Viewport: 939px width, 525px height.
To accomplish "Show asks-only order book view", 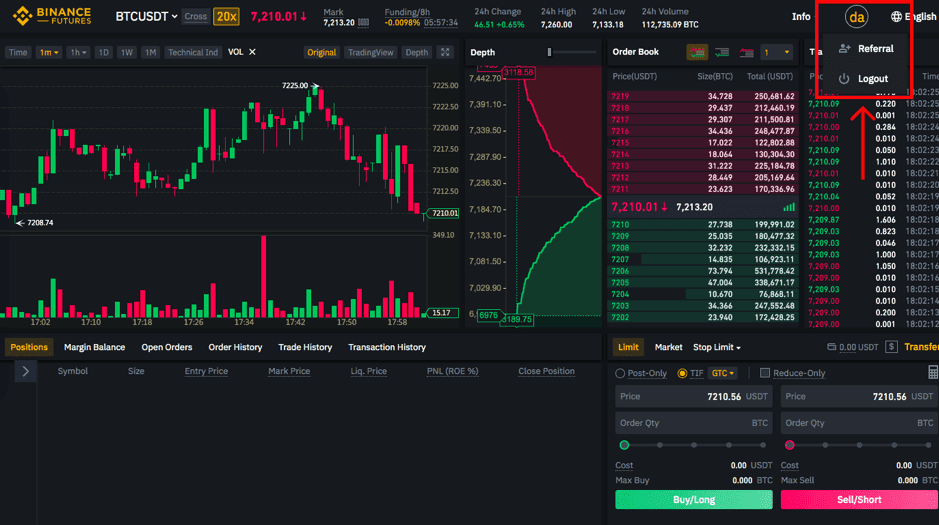I will pos(746,52).
